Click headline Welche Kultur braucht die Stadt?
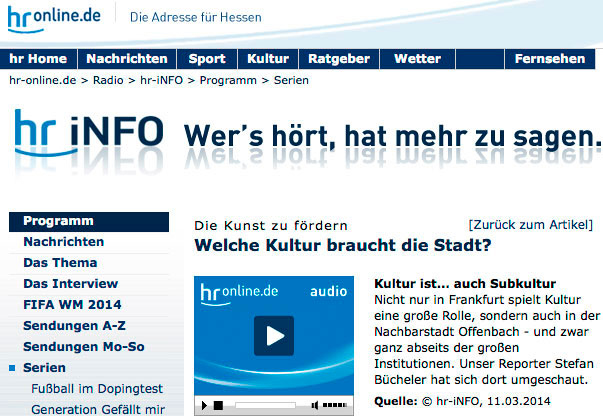Image resolution: width=603 pixels, height=416 pixels. click(x=343, y=245)
